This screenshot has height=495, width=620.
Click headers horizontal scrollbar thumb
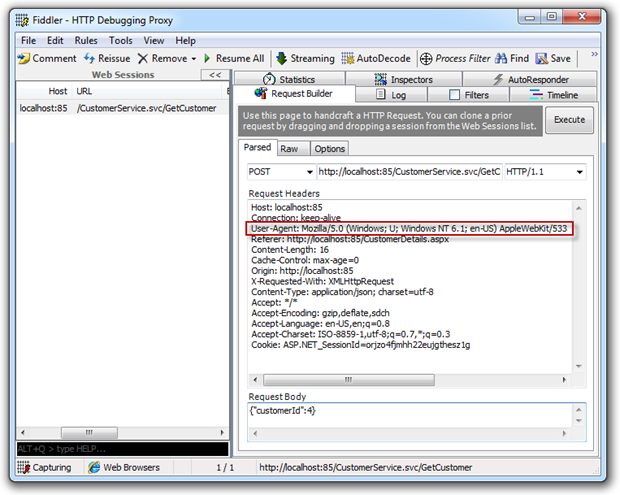(x=348, y=380)
